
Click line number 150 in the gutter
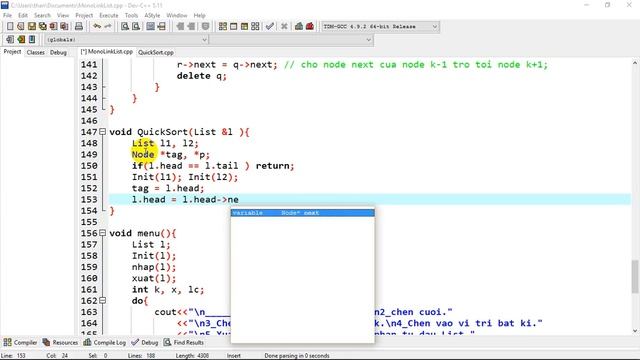[x=89, y=166]
